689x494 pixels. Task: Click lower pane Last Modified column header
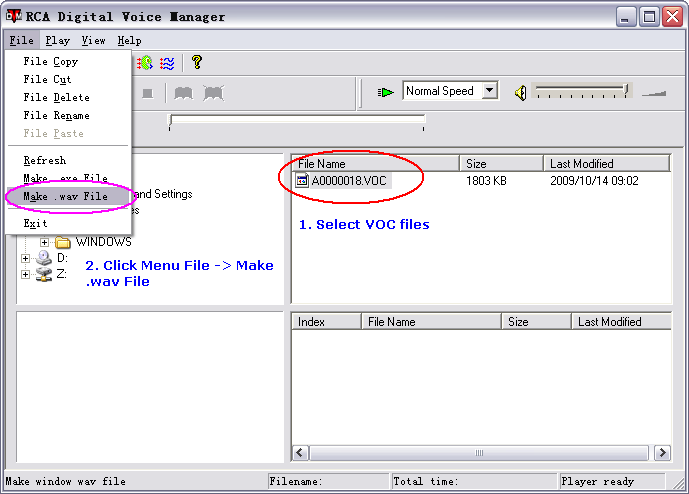[621, 322]
